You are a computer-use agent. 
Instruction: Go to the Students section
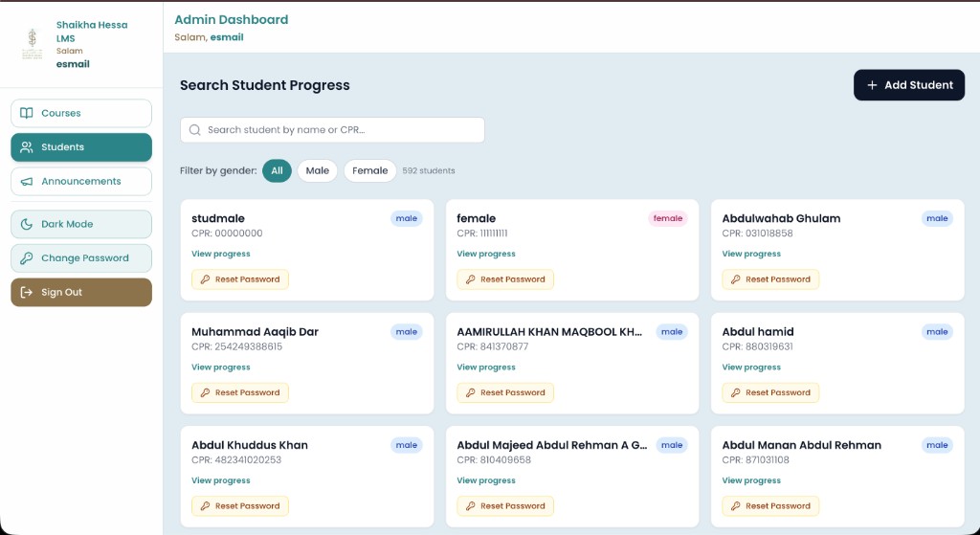81,147
